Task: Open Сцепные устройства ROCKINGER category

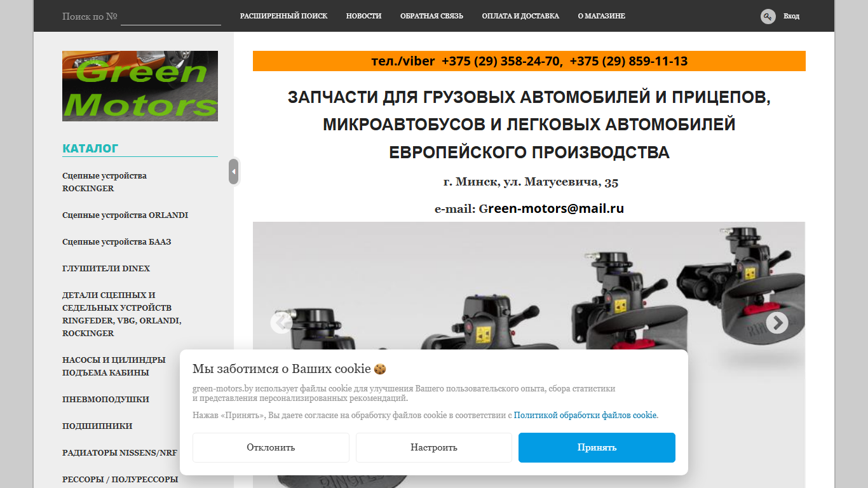Action: tap(104, 182)
